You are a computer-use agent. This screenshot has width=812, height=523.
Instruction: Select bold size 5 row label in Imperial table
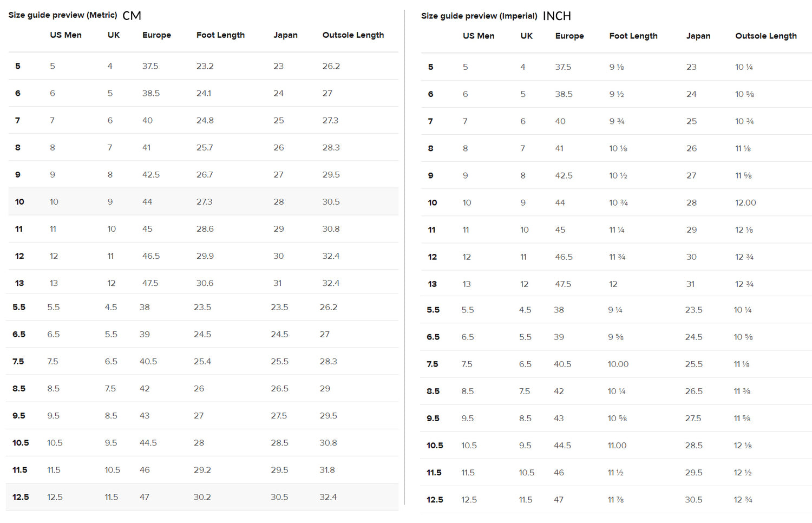(430, 67)
